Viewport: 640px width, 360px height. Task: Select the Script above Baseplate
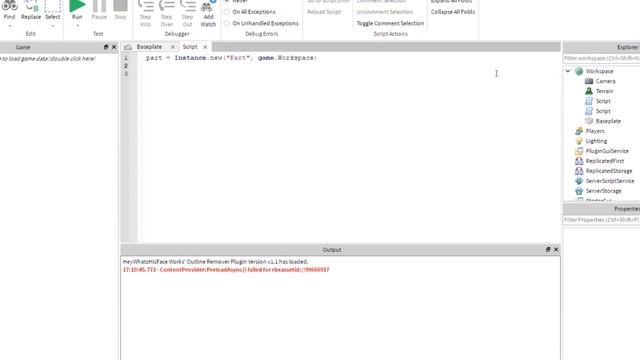603,111
